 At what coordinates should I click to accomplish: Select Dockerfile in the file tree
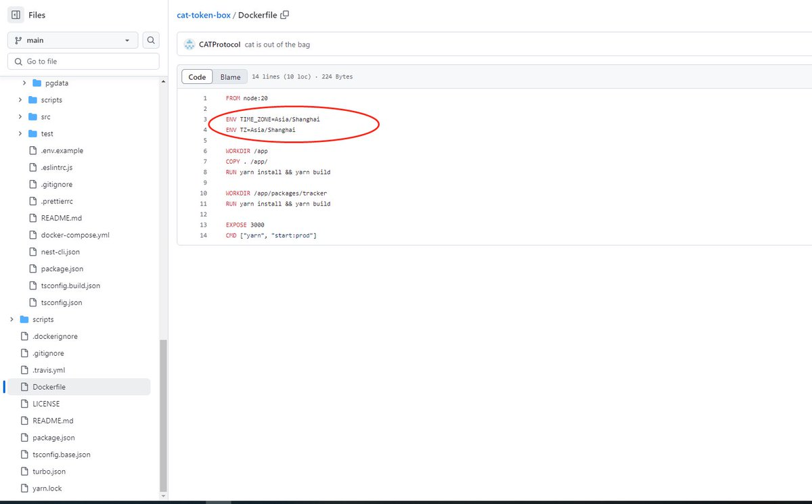(x=49, y=387)
